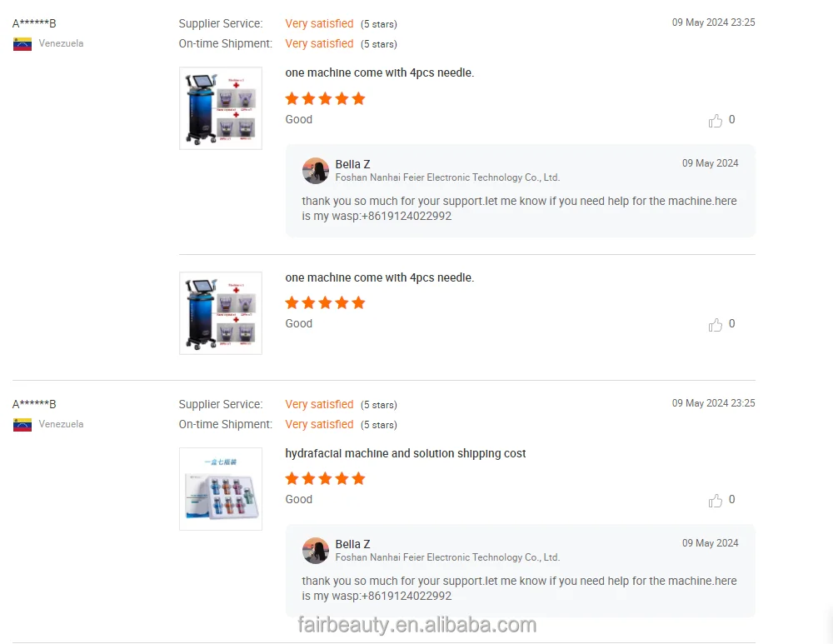Screen dimensions: 833x644
Task: Click first Supplier Service 'Very satisfied' rating
Action: pos(319,23)
